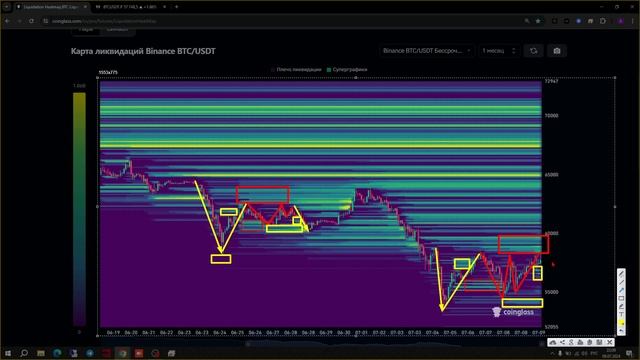Open the 1 month time range dropdown
The width and height of the screenshot is (640, 360).
[x=499, y=51]
